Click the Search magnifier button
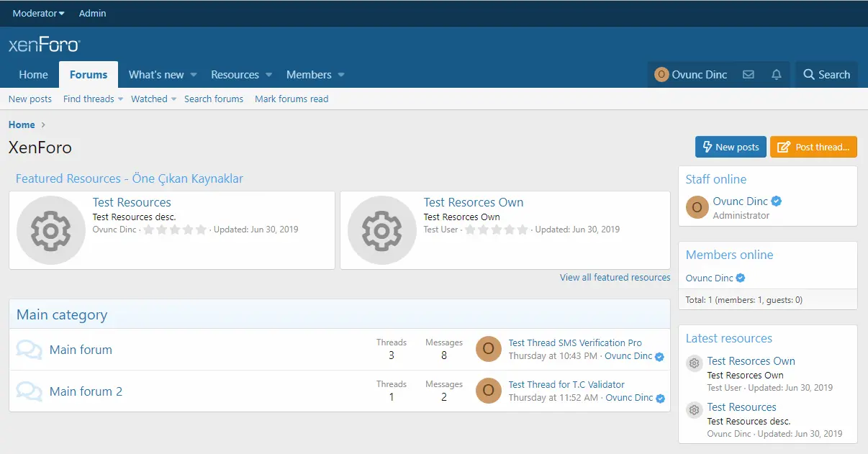Viewport: 868px width, 454px height. 826,75
